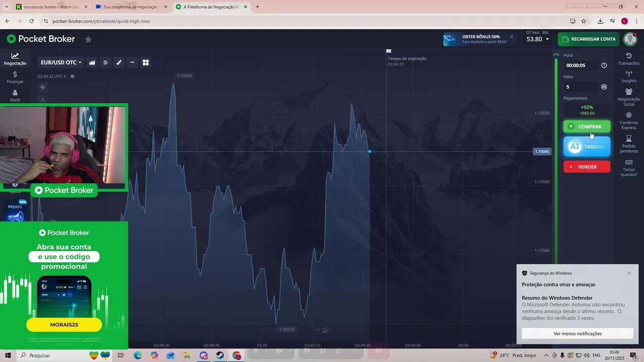Open the Perfil sidebar section
The image size is (644, 362).
tap(15, 96)
